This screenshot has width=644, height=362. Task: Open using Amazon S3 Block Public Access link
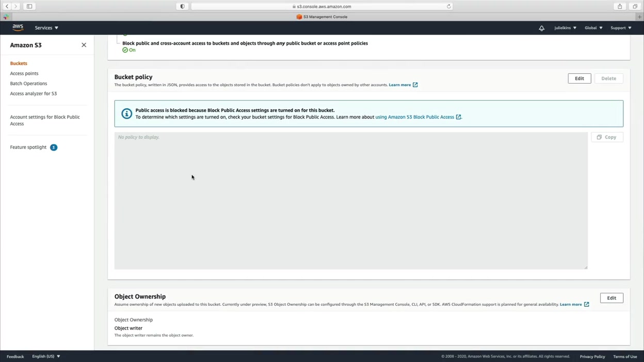[415, 117]
